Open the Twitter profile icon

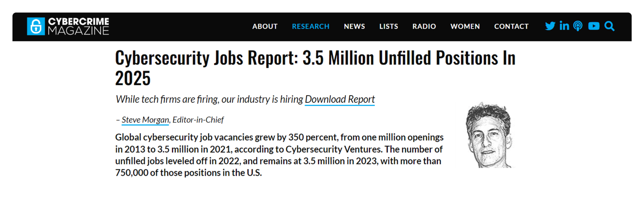point(550,26)
